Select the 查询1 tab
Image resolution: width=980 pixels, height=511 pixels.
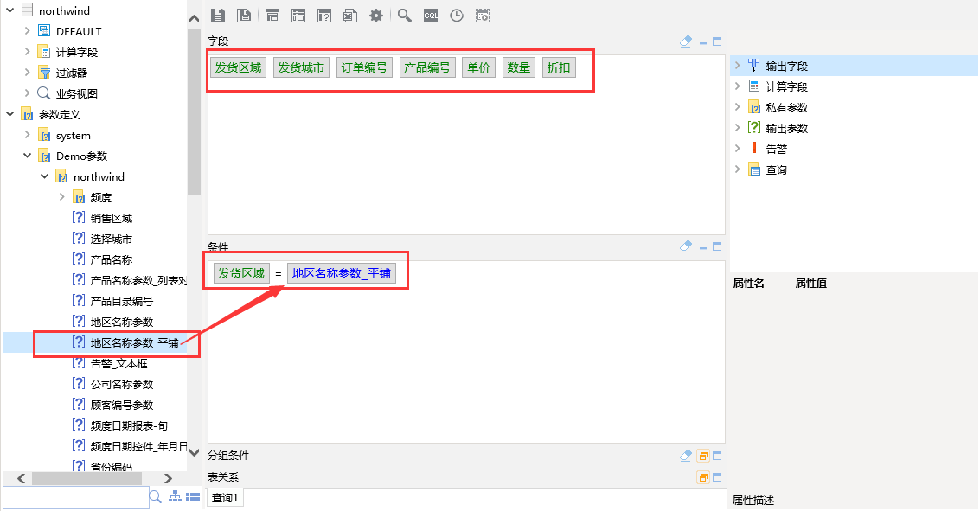click(x=225, y=498)
